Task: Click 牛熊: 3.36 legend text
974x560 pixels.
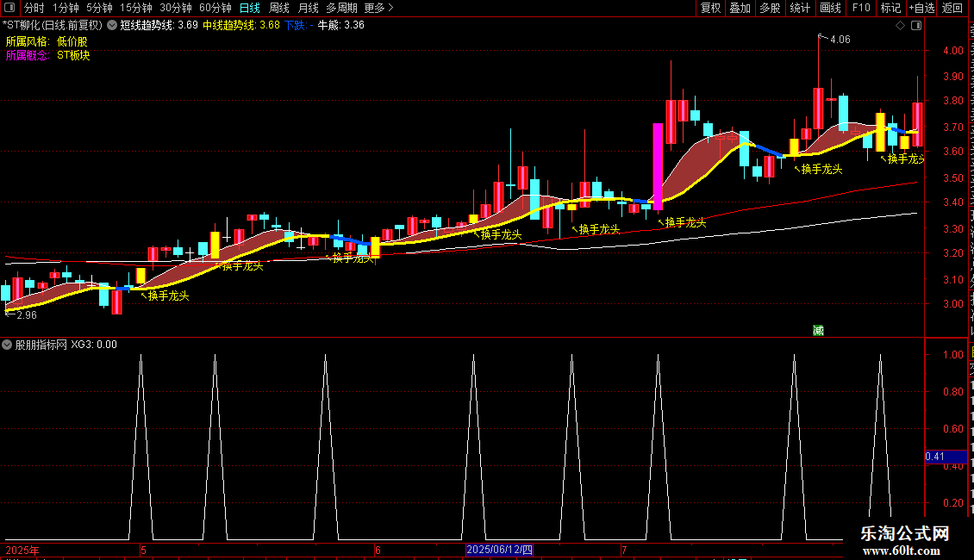Action: pyautogui.click(x=341, y=26)
